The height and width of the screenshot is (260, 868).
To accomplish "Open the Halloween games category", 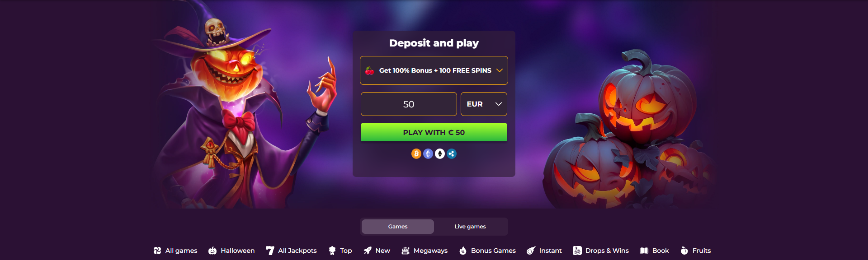I will pos(231,251).
